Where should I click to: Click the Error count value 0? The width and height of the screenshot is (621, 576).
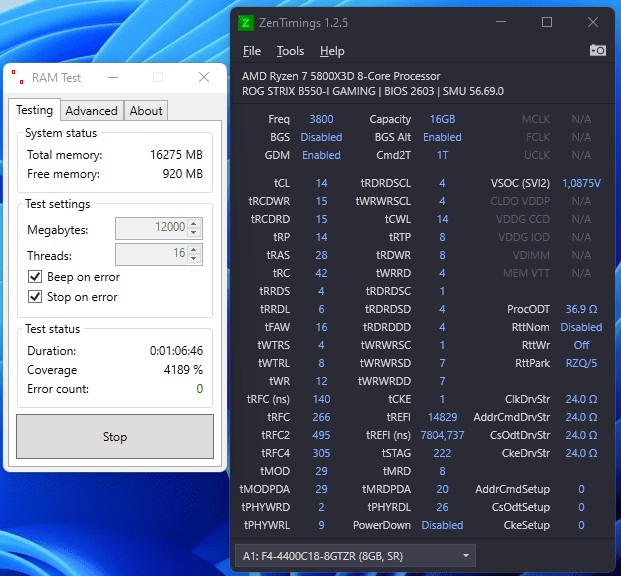(x=200, y=389)
